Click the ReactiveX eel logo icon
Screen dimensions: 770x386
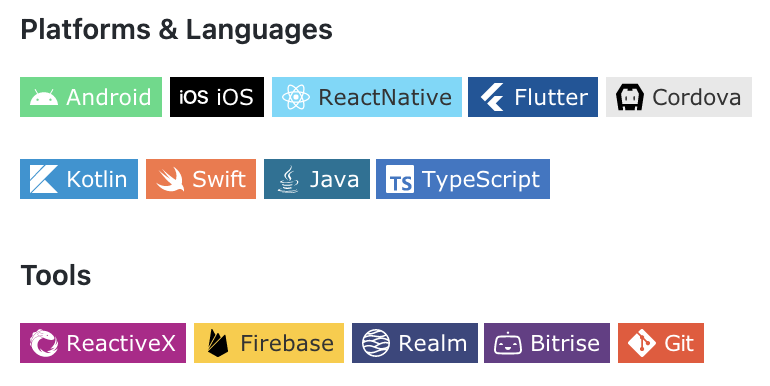click(44, 343)
